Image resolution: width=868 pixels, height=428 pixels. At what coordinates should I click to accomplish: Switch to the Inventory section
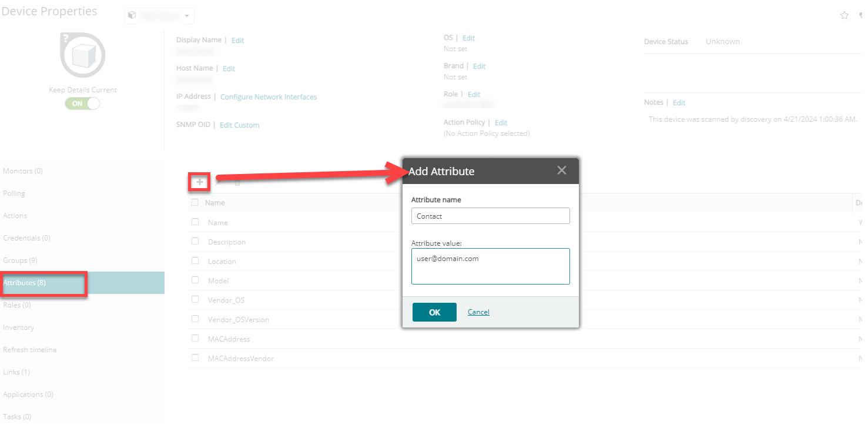(19, 327)
